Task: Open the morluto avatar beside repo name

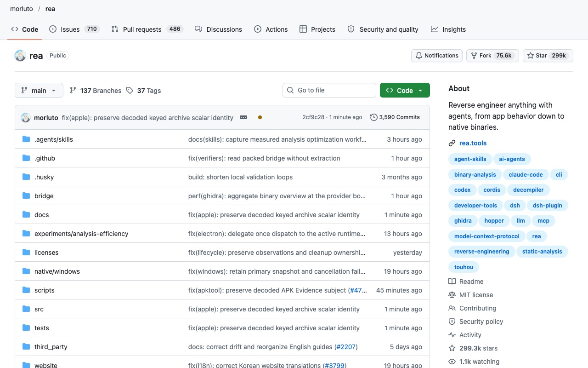Action: point(20,56)
